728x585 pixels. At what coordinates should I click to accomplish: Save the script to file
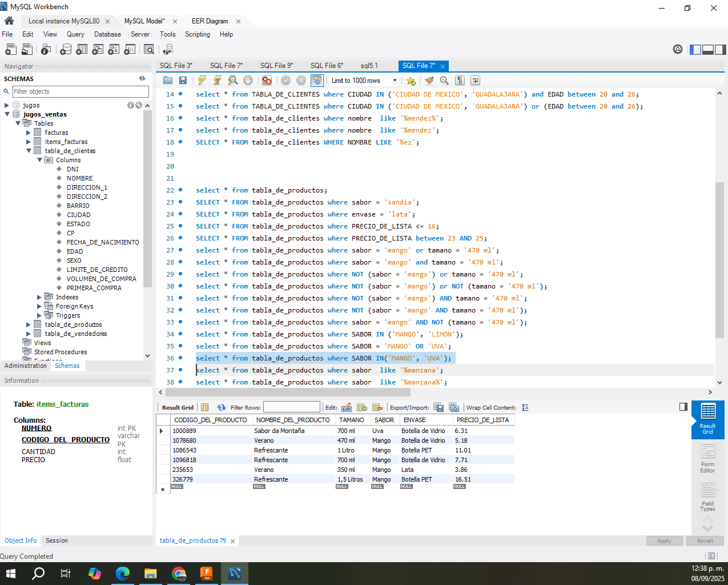coord(183,81)
